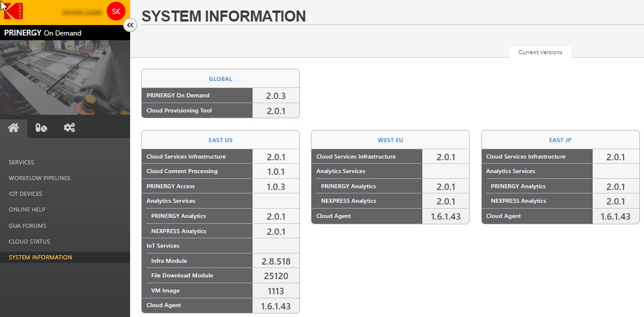Screen dimensions: 644x317
Task: Click the EAST US table header
Action: [x=220, y=140]
